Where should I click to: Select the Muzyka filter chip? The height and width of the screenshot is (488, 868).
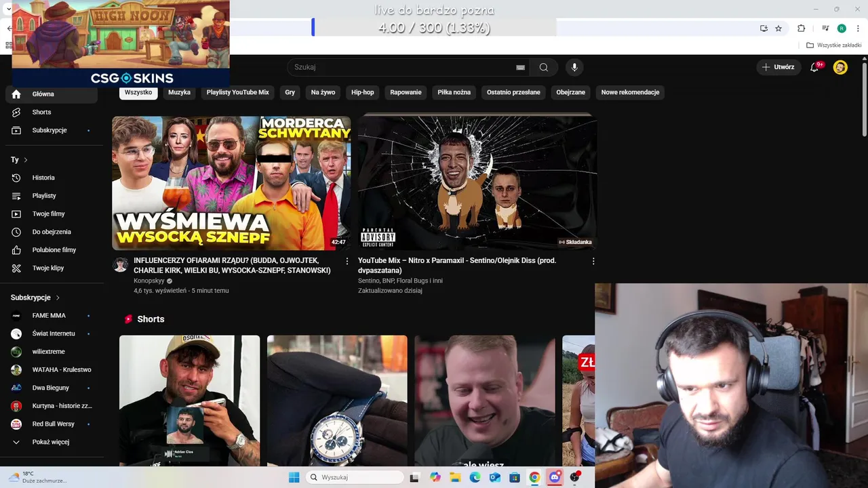(180, 92)
